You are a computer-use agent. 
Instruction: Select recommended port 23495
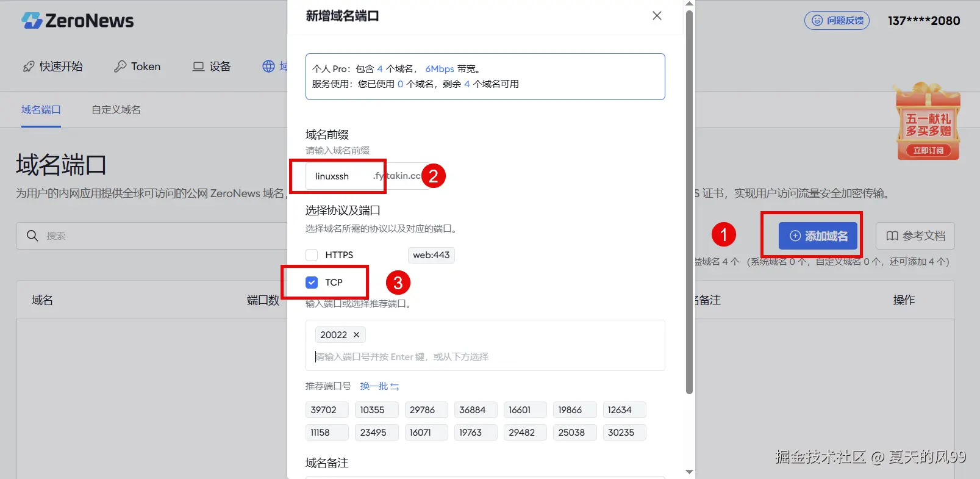pos(376,433)
